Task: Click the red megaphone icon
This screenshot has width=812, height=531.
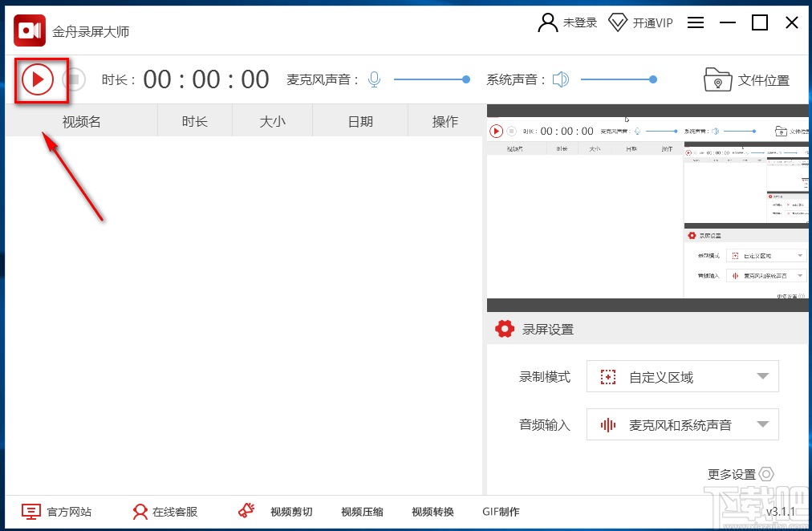Action: (x=246, y=510)
